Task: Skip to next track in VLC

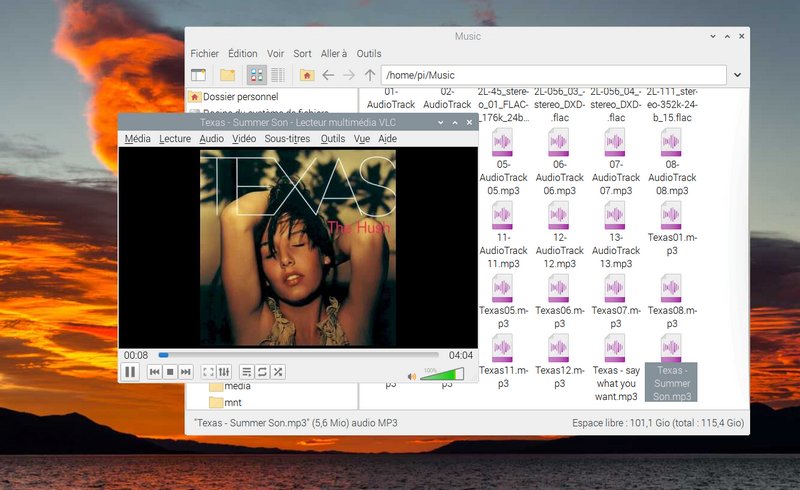Action: pos(186,372)
